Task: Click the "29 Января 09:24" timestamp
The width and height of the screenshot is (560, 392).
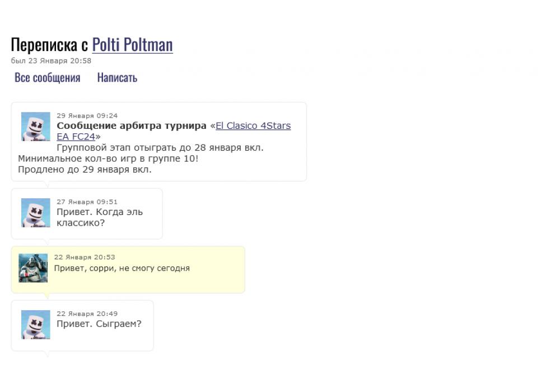Action: (x=87, y=116)
